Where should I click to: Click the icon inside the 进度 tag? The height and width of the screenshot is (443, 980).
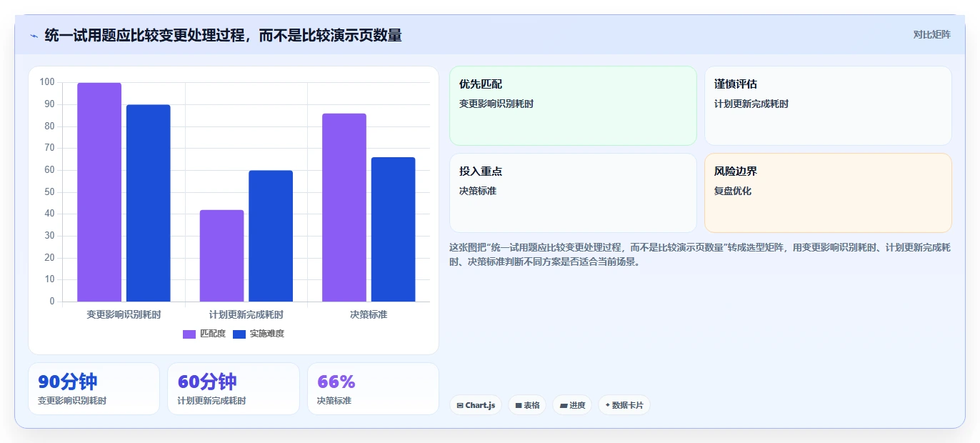pos(564,405)
